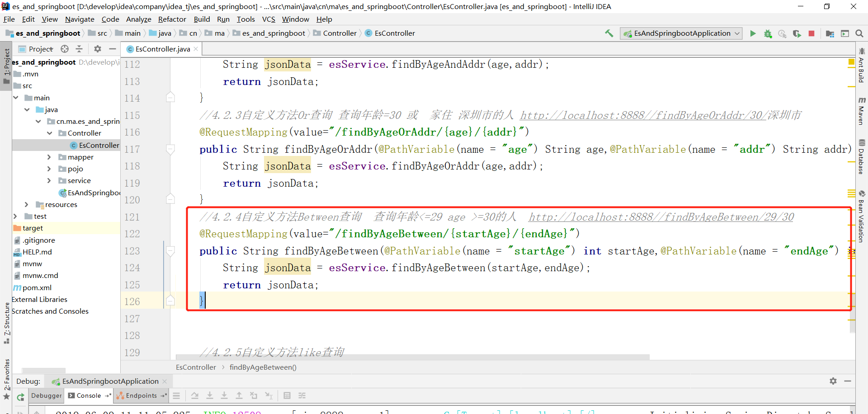Expand the resources folder node
Image resolution: width=868 pixels, height=414 pixels.
(27, 204)
